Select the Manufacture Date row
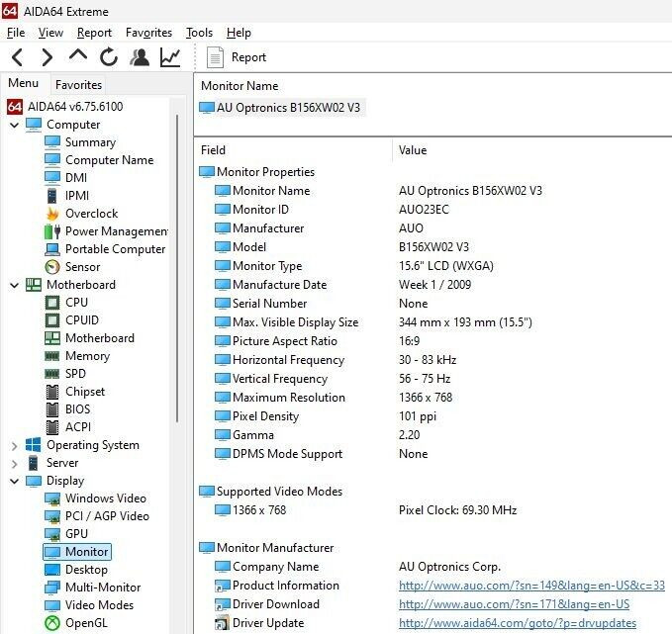Screen dimensions: 672x634 (x=434, y=285)
